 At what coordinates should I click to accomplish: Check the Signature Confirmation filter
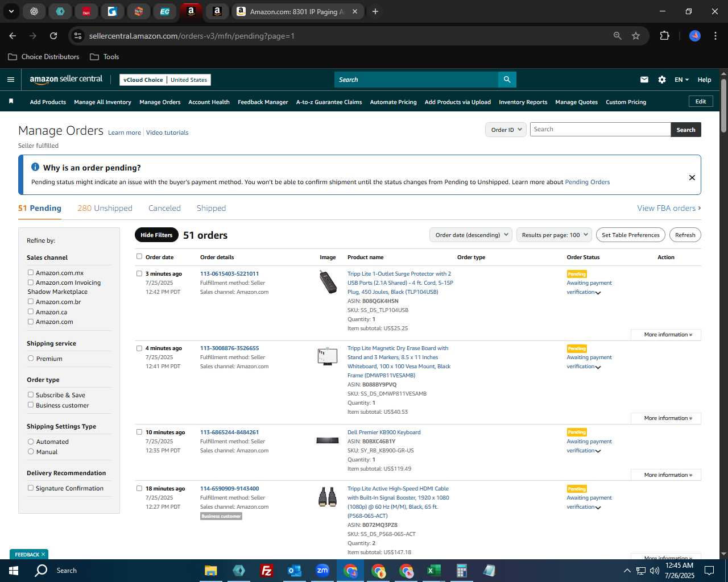pos(31,488)
